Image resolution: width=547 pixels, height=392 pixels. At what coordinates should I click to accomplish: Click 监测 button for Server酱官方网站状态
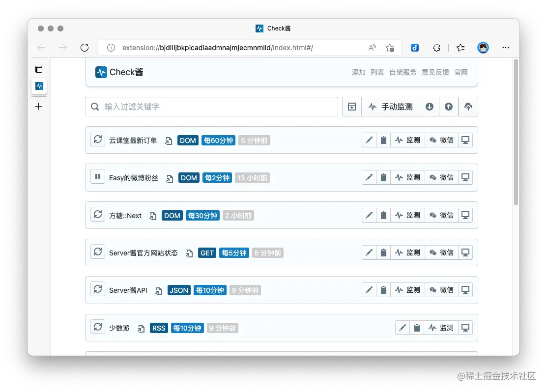point(407,252)
